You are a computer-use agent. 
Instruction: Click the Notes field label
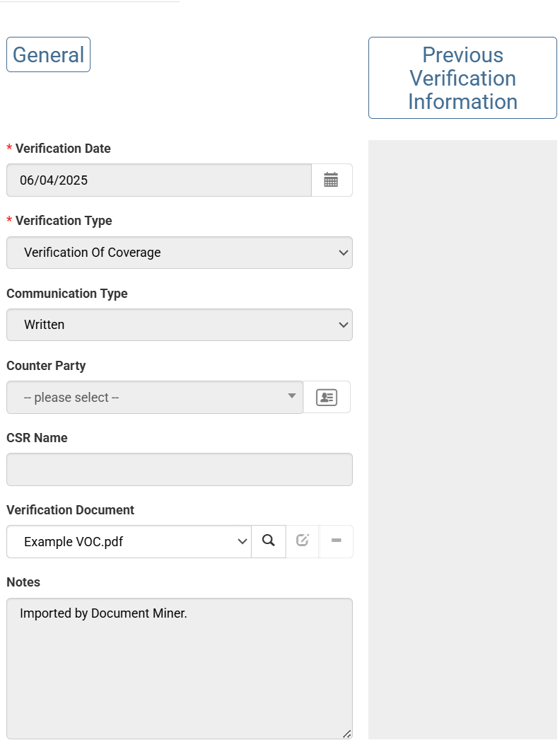click(x=23, y=582)
